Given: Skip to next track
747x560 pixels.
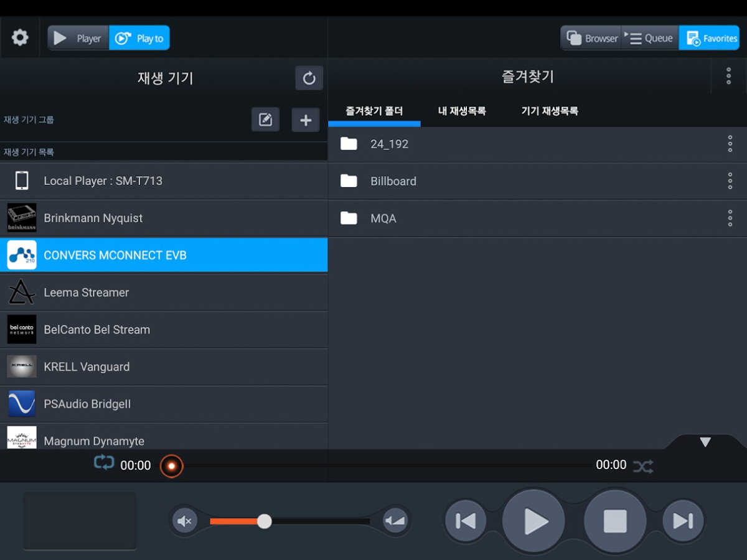Looking at the screenshot, I should pos(683,521).
